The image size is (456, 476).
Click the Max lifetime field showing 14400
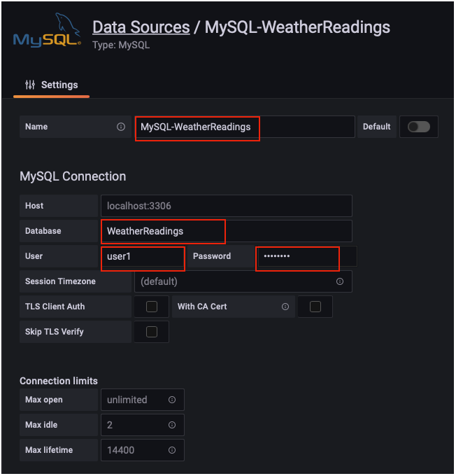[x=143, y=450]
